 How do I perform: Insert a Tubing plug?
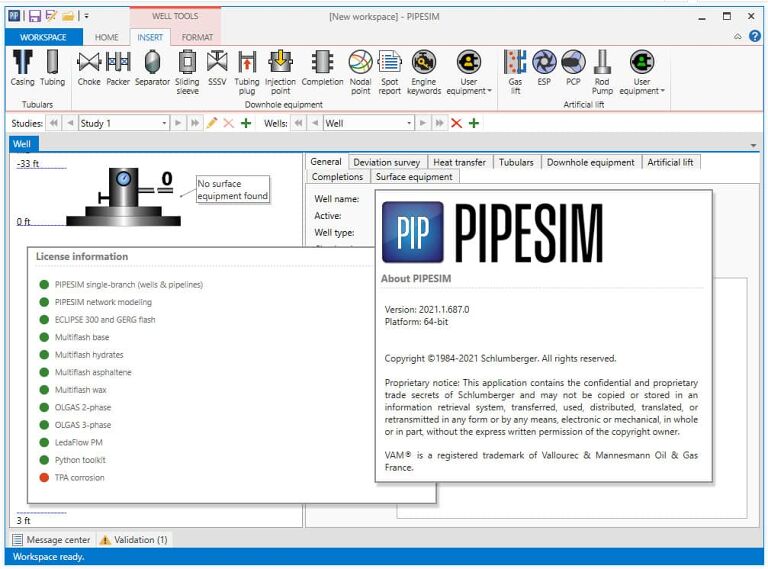tap(247, 72)
